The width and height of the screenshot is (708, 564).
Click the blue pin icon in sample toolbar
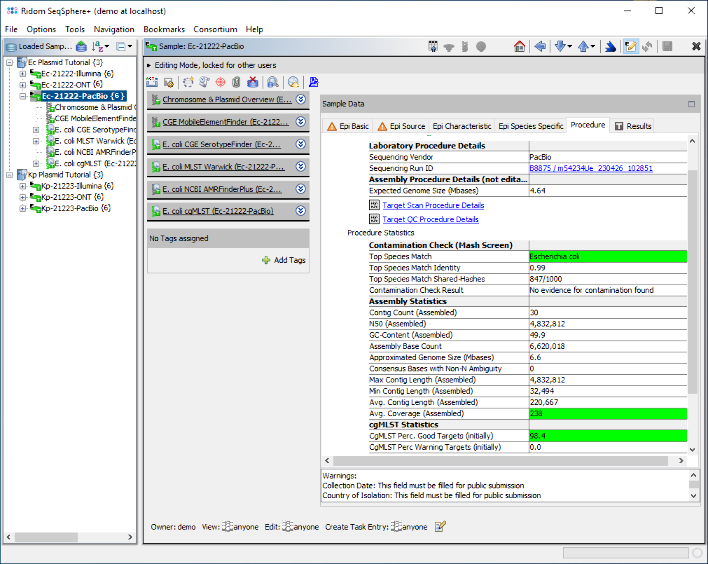pos(610,46)
